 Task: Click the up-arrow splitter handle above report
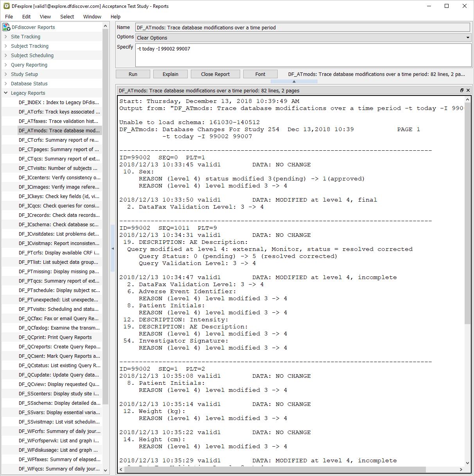tap(294, 81)
